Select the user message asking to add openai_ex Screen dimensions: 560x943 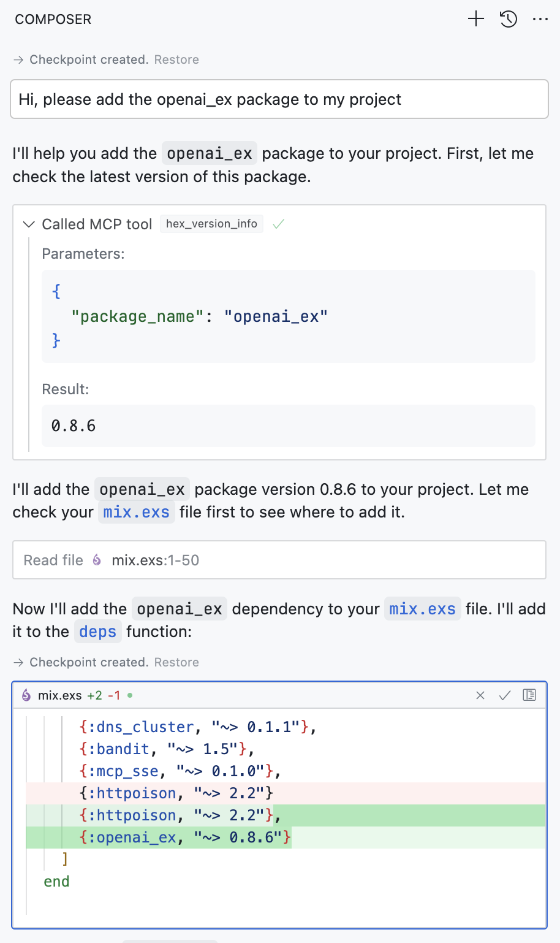pos(279,99)
